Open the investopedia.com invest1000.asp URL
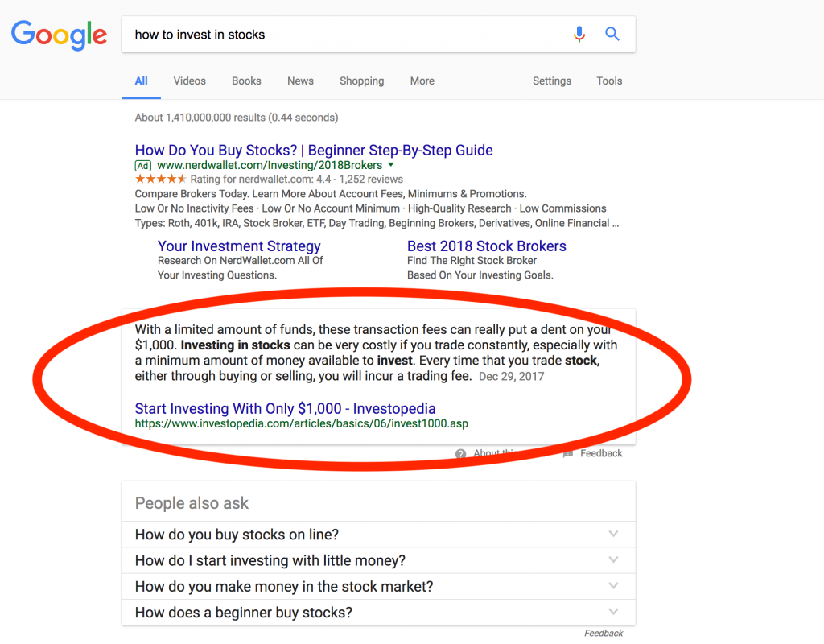Screen dimensions: 824x644 tap(302, 423)
